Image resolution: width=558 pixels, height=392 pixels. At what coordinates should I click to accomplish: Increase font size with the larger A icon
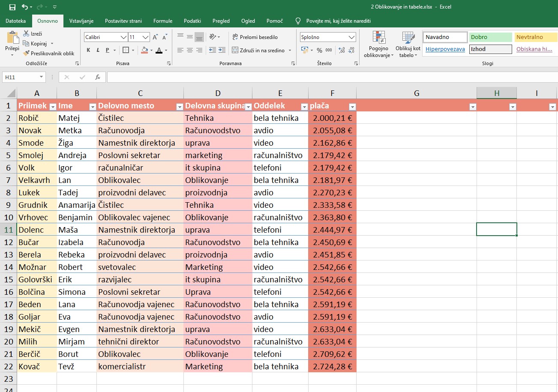tap(155, 37)
